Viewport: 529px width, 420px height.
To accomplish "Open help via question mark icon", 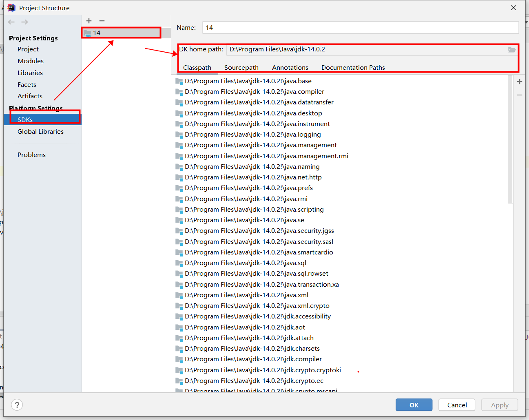I will click(x=17, y=405).
